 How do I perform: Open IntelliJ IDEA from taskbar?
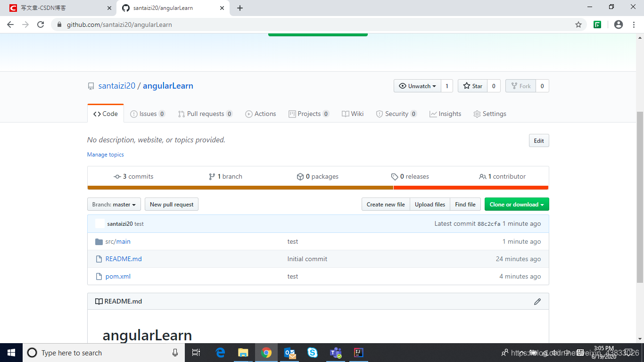pyautogui.click(x=359, y=353)
